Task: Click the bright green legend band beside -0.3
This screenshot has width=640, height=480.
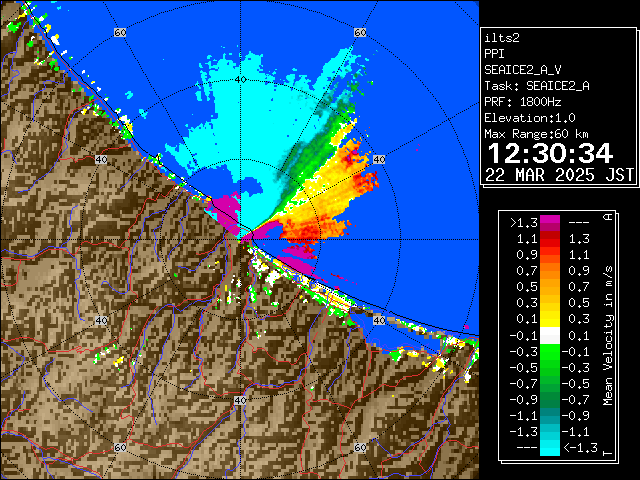Action: [550, 351]
